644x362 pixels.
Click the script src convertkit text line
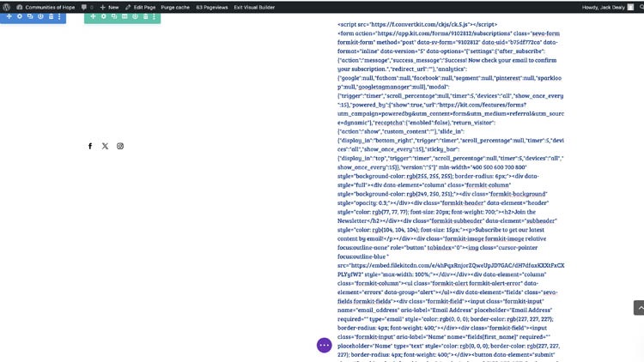tap(417, 24)
